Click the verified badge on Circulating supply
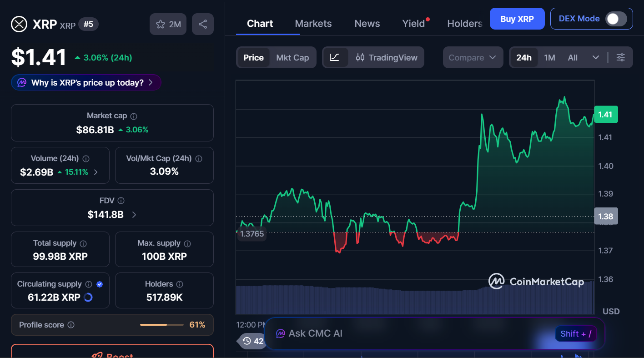Viewport: 644px width, 358px height. click(100, 284)
